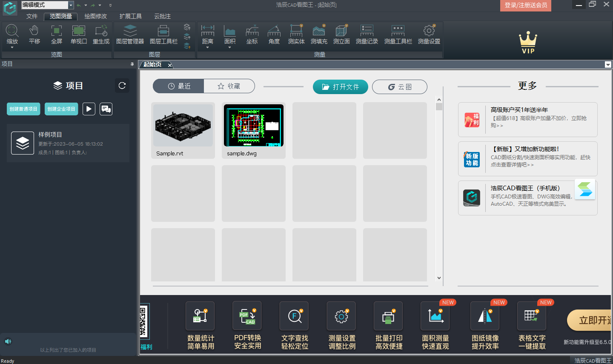
Task: Click 创建普通项目 button
Action: click(23, 109)
